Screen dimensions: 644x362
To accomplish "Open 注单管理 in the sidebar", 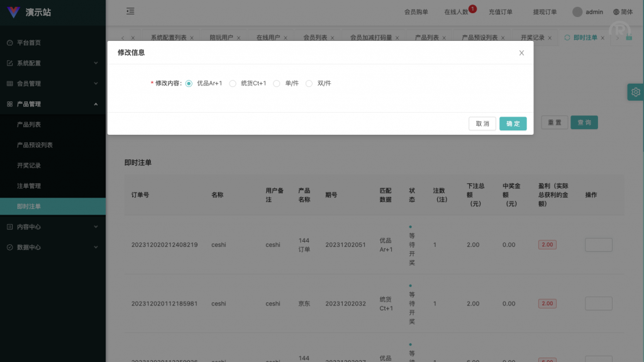I will click(29, 186).
